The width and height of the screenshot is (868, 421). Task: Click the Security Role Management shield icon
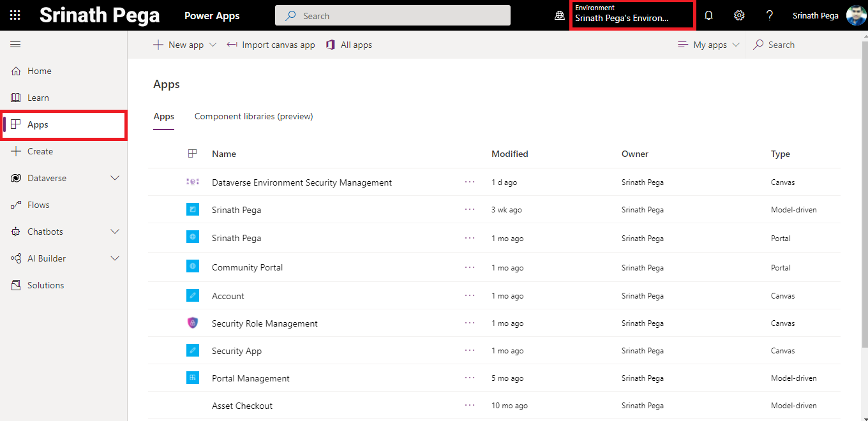(x=193, y=323)
